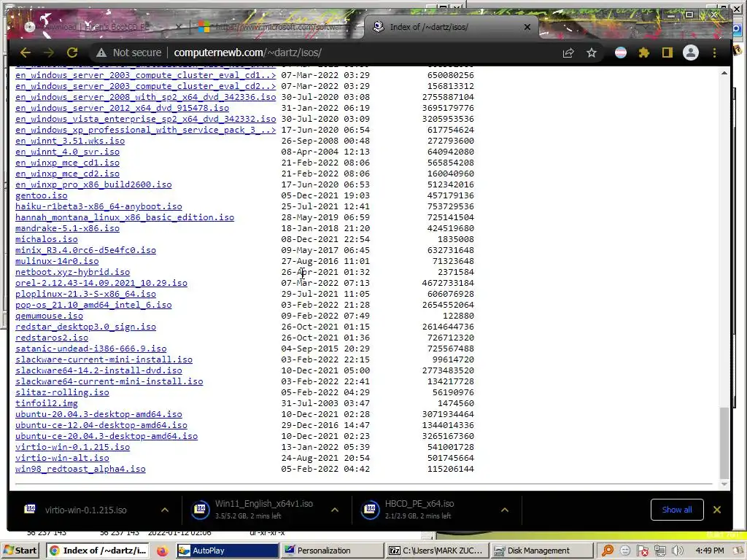The width and height of the screenshot is (747, 560).
Task: Share this page via share icon
Action: point(568,52)
